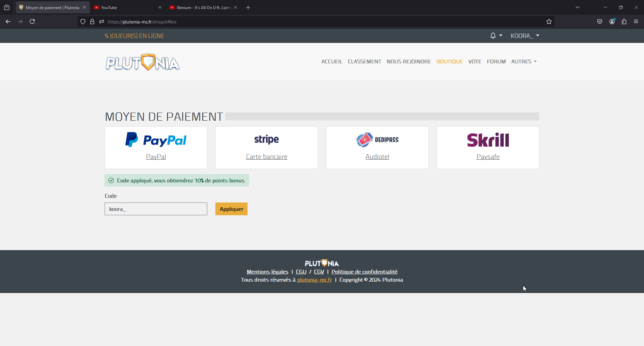
Task: Open the FORUM page
Action: [x=496, y=62]
